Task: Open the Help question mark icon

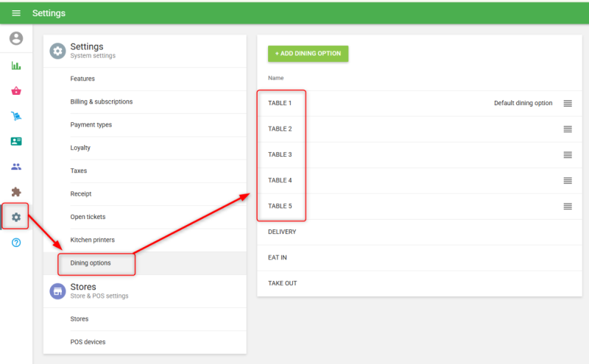Action: [x=16, y=243]
